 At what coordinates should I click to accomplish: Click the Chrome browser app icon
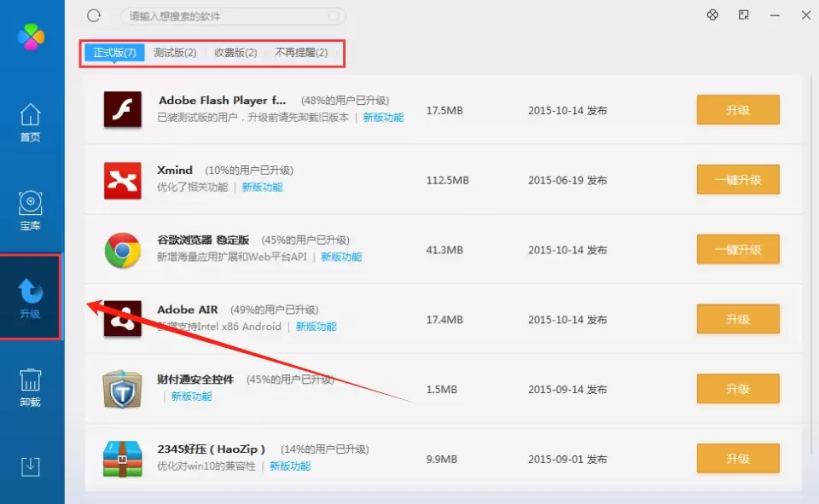click(122, 250)
